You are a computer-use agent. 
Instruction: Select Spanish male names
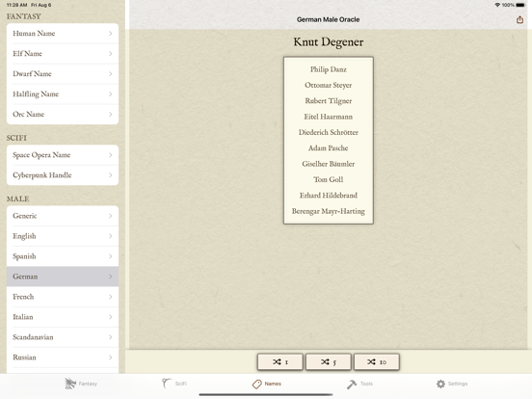coord(63,256)
